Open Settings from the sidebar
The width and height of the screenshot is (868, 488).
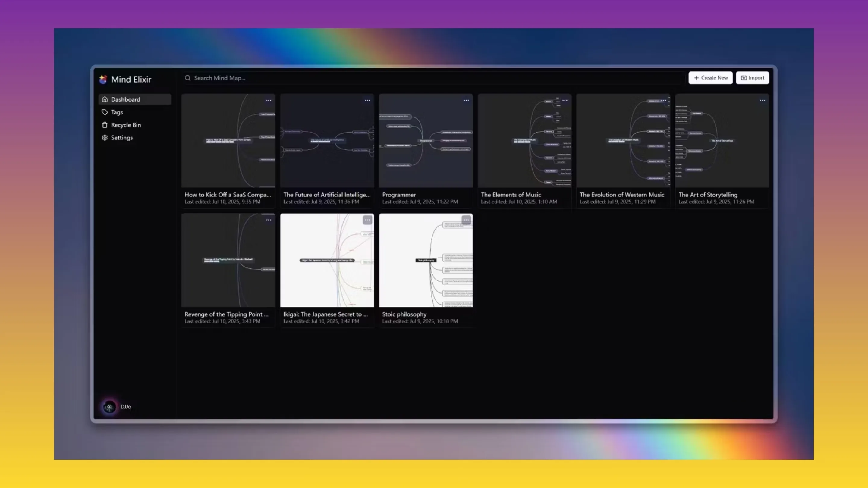coord(135,138)
